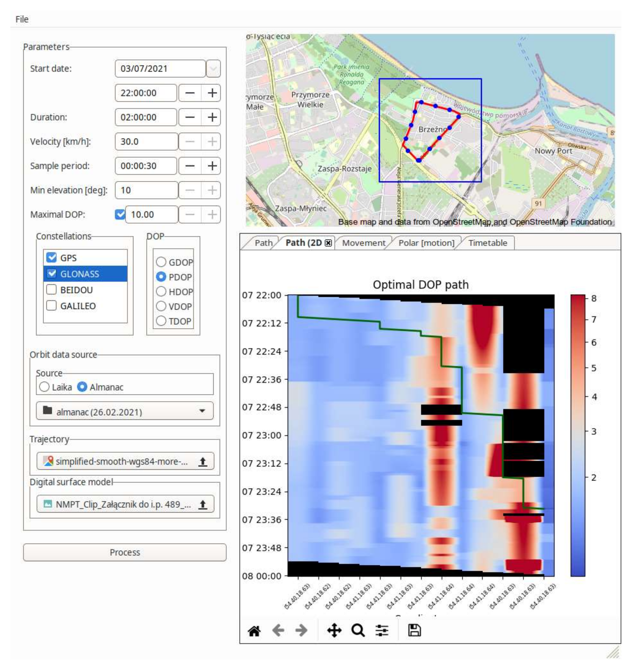Click the back arrow in plot toolbar
This screenshot has width=644, height=665.
click(x=278, y=631)
